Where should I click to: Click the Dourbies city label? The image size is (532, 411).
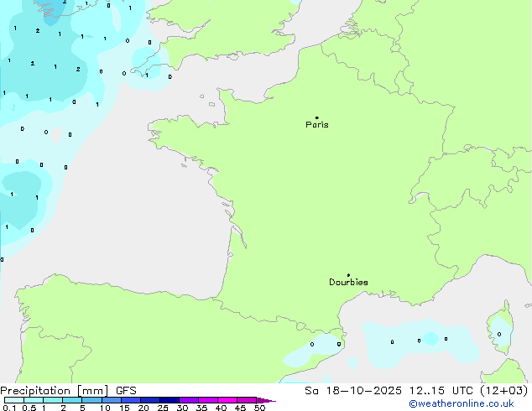tap(348, 282)
